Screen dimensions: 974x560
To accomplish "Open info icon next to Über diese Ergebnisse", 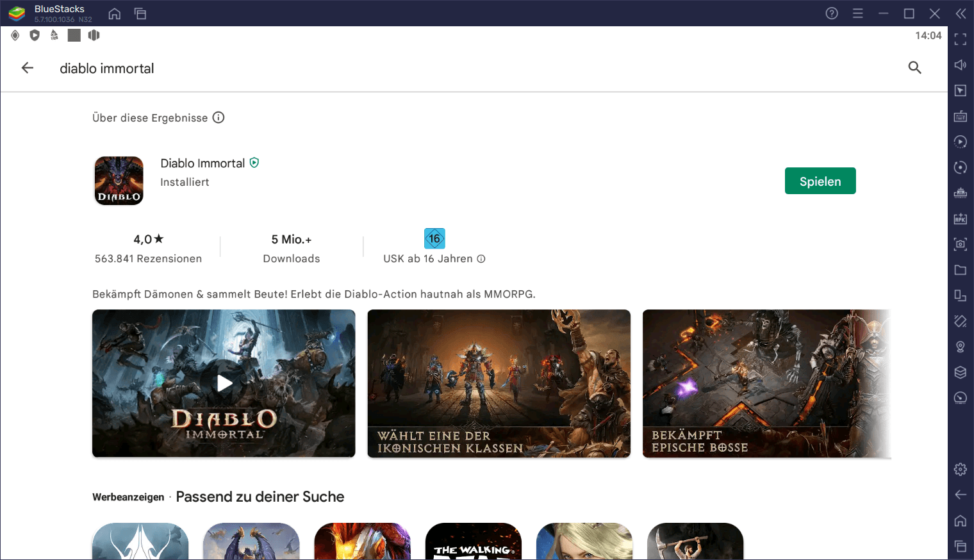I will click(219, 117).
